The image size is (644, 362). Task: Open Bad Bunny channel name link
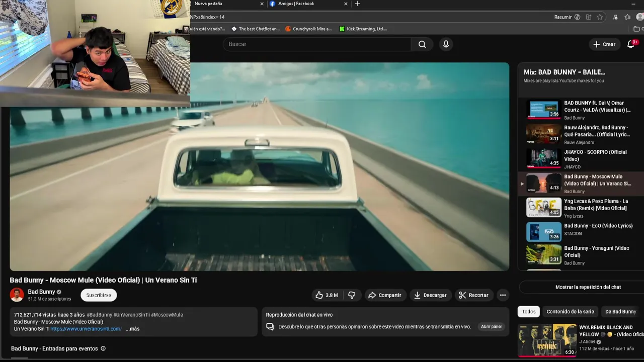coord(41,292)
